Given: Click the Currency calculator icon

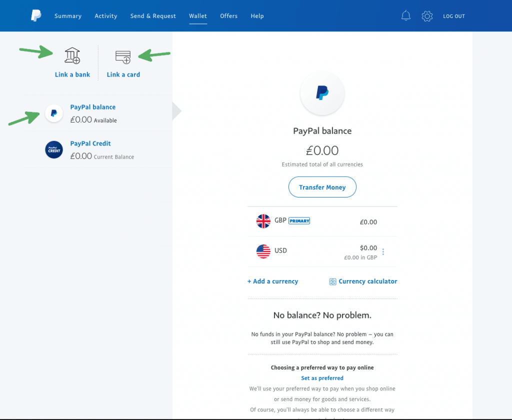Looking at the screenshot, I should (x=332, y=281).
